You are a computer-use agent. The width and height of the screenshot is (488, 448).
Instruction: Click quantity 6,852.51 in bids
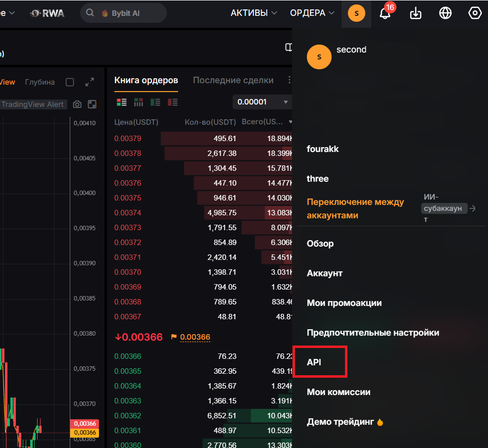click(x=222, y=416)
